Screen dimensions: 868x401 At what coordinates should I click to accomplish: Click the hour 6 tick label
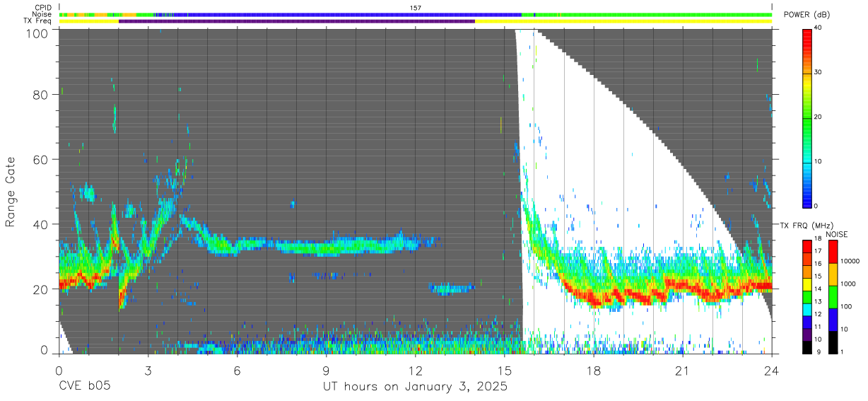(237, 370)
